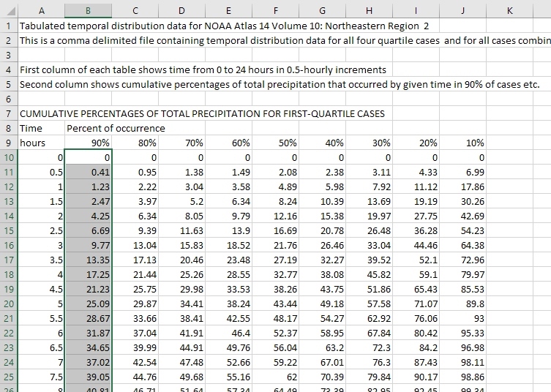Image resolution: width=551 pixels, height=392 pixels.
Task: Select row 18 header
Action: coord(9,274)
